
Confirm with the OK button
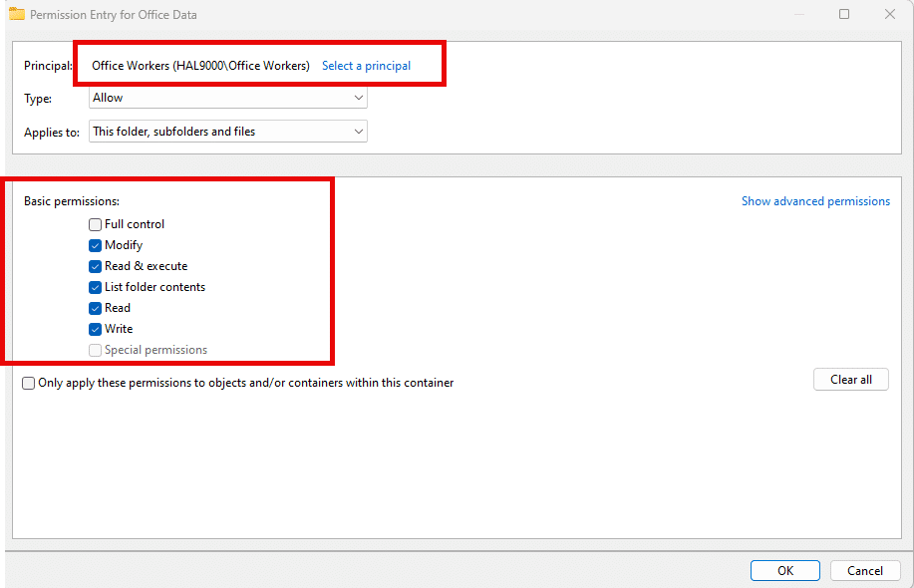pos(785,570)
